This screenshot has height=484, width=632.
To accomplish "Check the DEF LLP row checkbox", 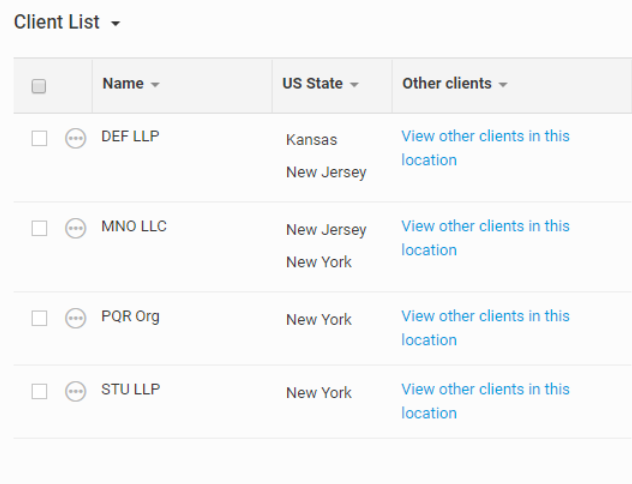I will point(39,139).
